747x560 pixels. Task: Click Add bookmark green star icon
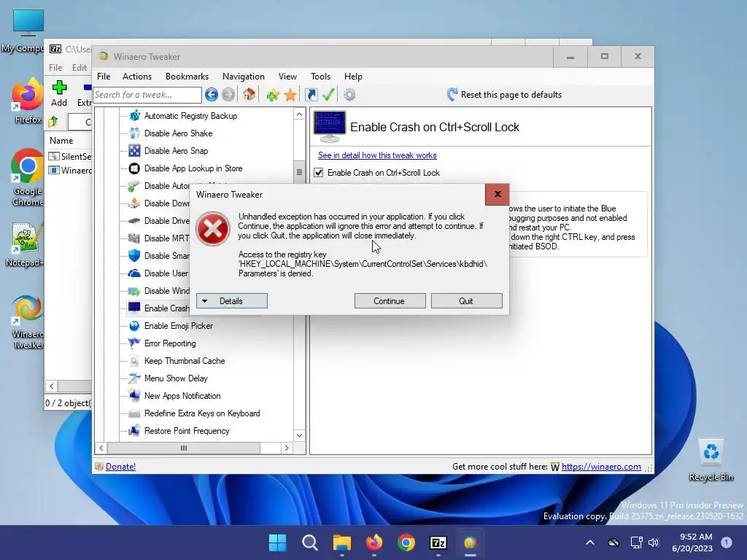tap(273, 95)
